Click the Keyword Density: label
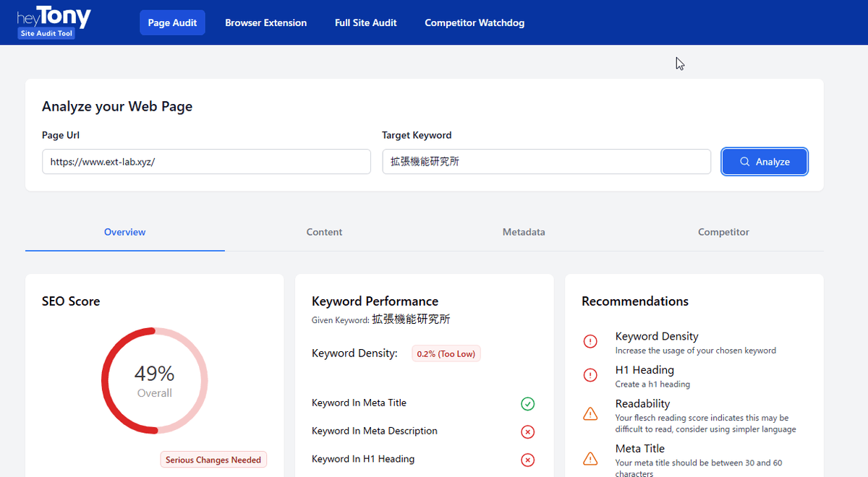This screenshot has width=868, height=477. click(354, 353)
